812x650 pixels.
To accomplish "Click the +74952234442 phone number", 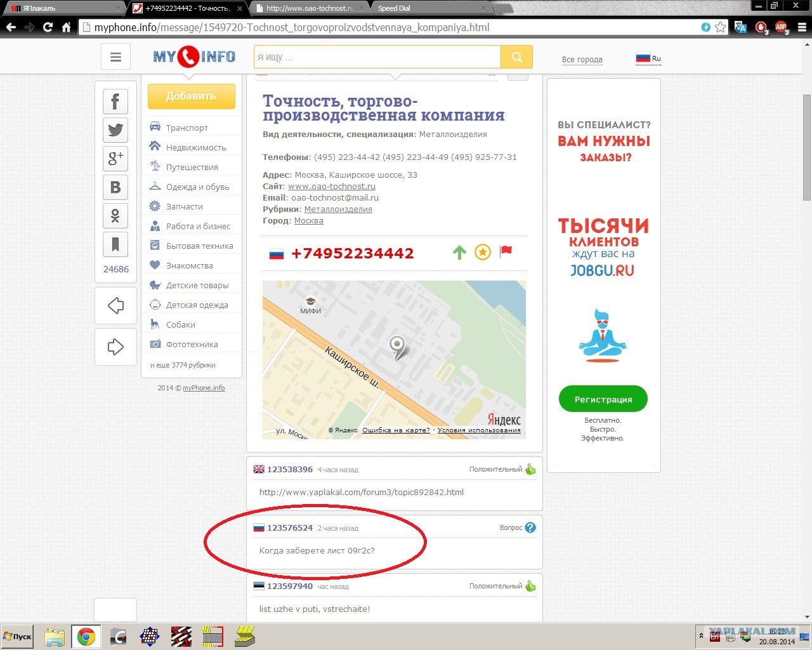I will pyautogui.click(x=352, y=253).
